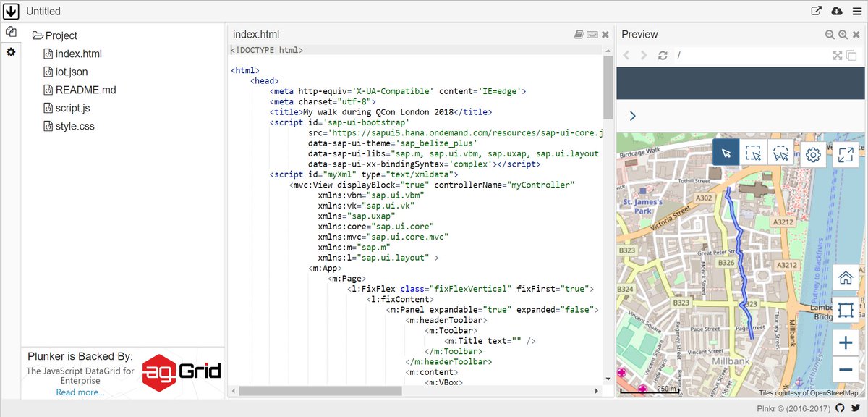
Task: Follow the Read more... link
Action: pos(80,392)
